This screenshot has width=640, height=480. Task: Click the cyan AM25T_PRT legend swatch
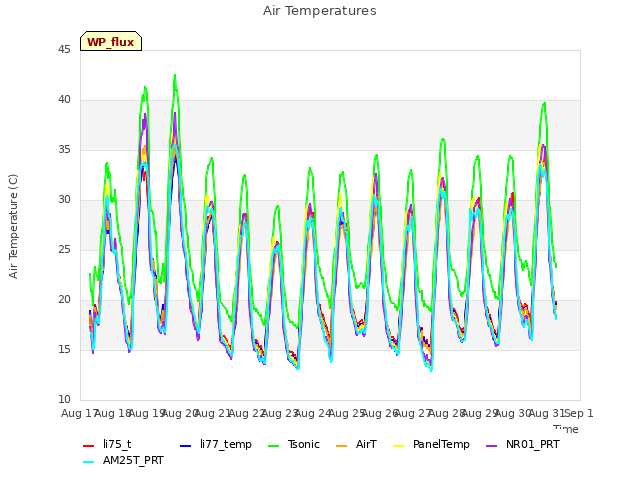(89, 462)
